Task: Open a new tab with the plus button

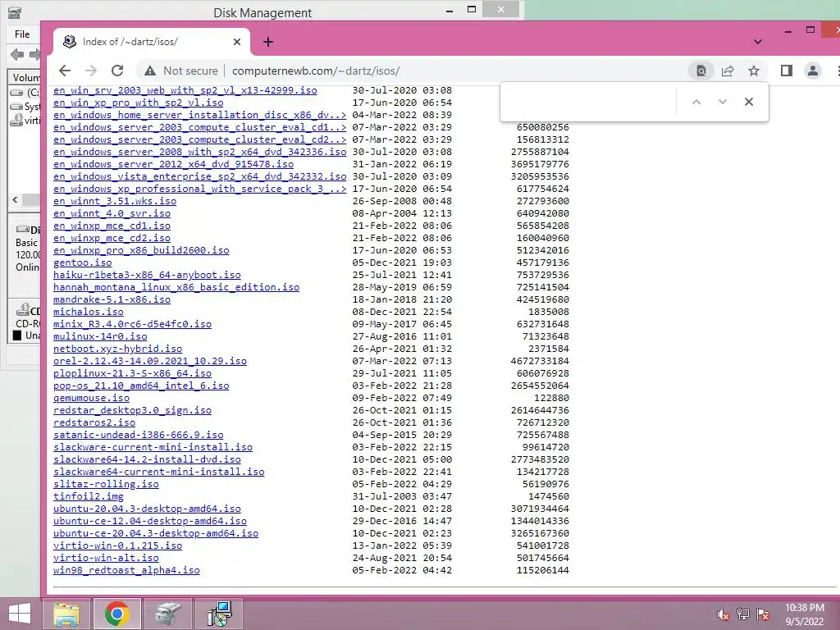Action: point(268,42)
